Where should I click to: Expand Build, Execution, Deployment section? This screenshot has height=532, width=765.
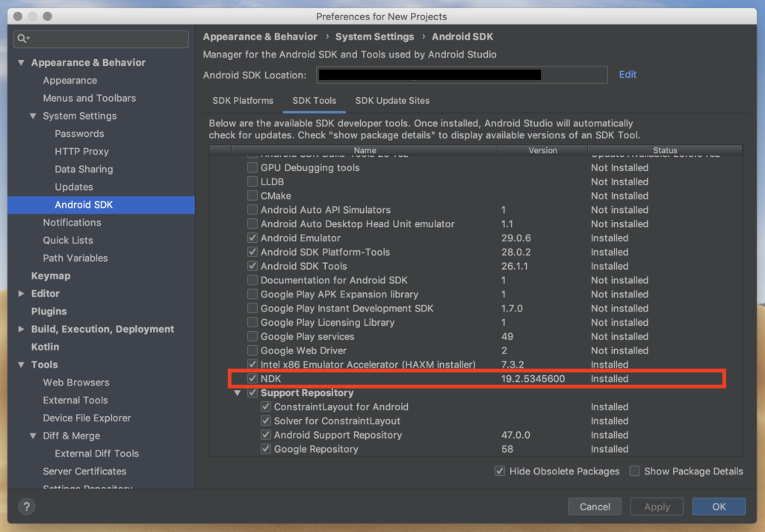pos(20,329)
